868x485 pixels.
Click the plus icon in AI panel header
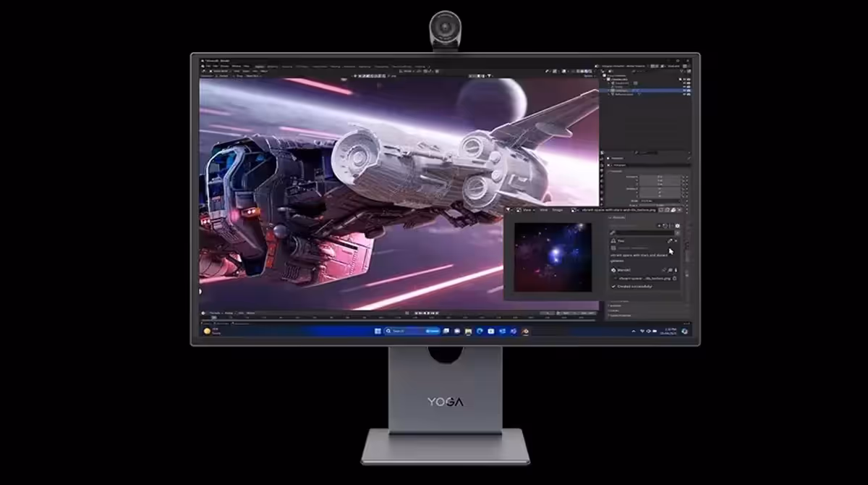[x=659, y=226]
